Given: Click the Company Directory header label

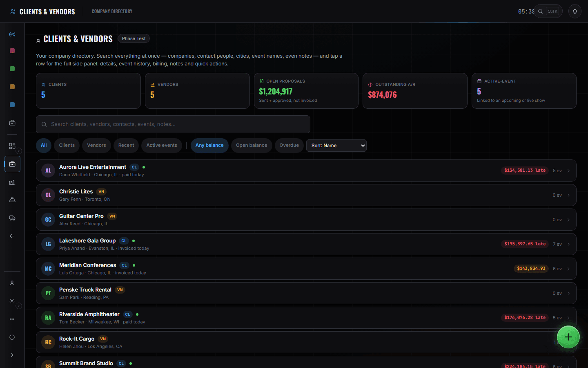Looking at the screenshot, I should [x=112, y=11].
